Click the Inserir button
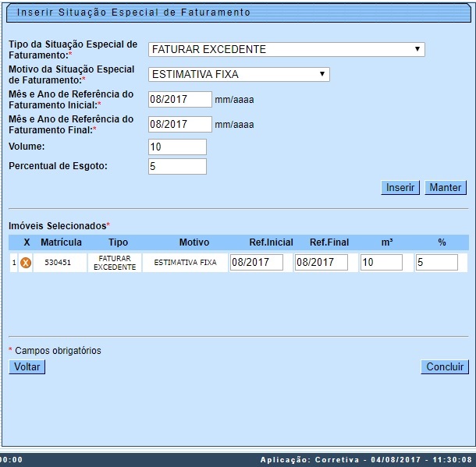The width and height of the screenshot is (476, 467). (400, 188)
